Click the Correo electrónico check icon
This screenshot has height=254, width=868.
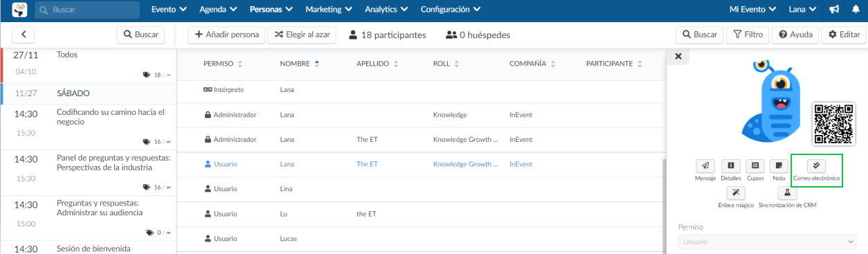pyautogui.click(x=816, y=166)
